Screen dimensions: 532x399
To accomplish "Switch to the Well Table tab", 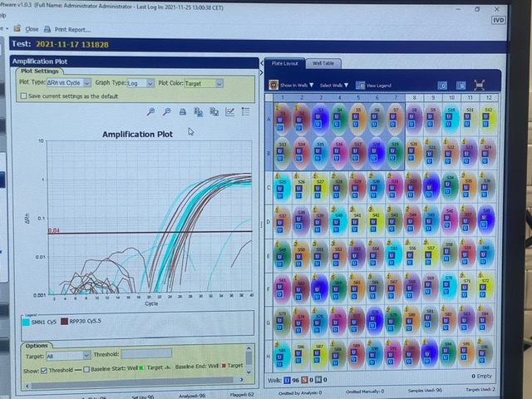I will coord(322,63).
